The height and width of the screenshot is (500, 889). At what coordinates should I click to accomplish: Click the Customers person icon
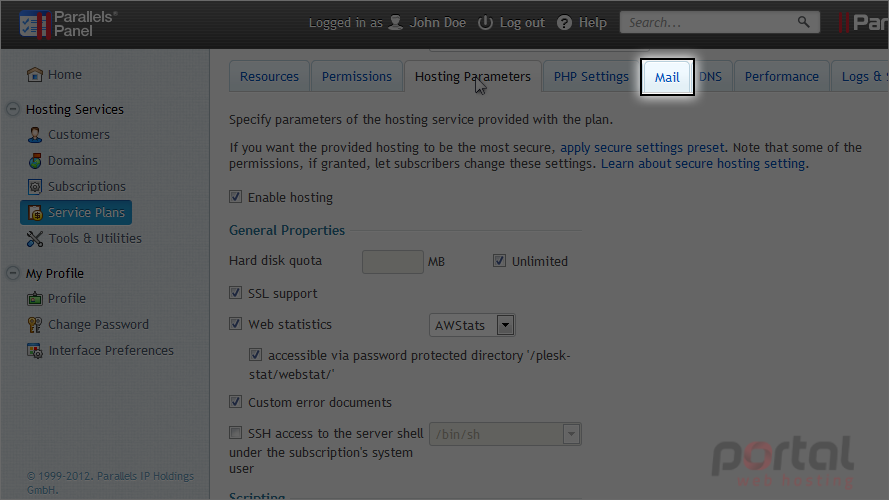[x=35, y=135]
